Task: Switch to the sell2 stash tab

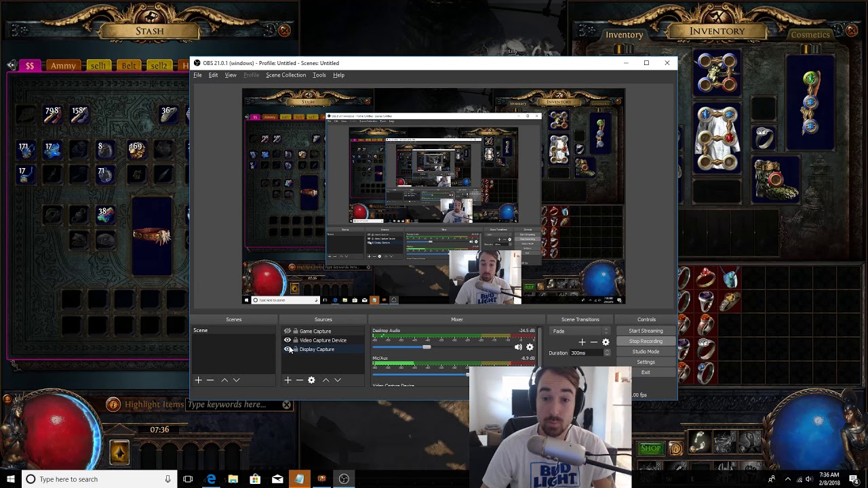Action: tap(159, 66)
